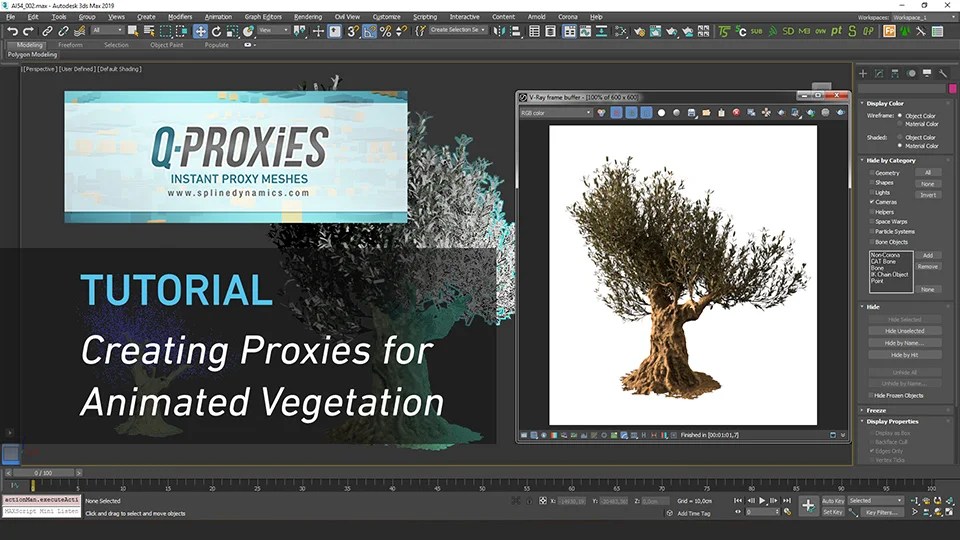This screenshot has height=540, width=960.
Task: Click the Play animation button
Action: point(762,501)
